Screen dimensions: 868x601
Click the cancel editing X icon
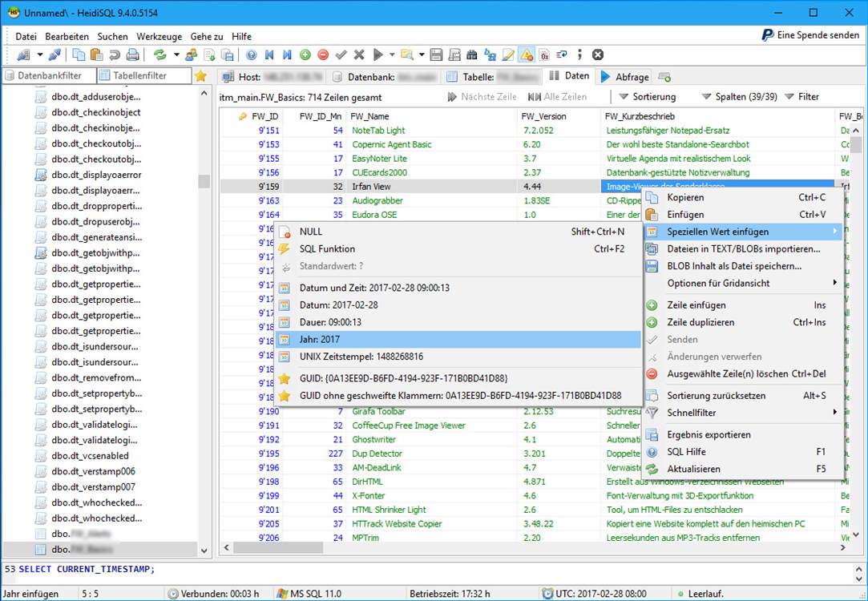(359, 54)
